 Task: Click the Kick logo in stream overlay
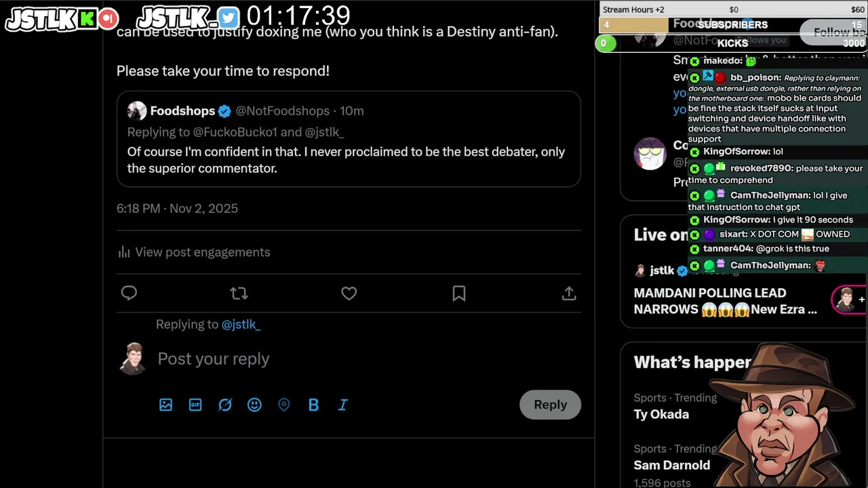pos(87,19)
